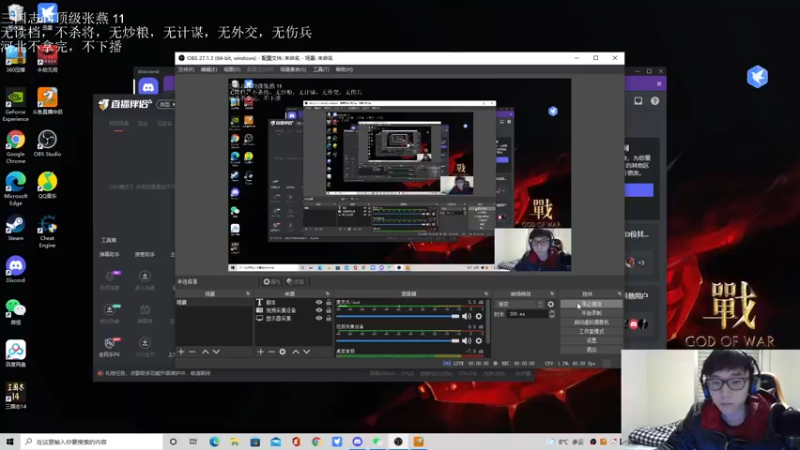Toggle lock on 显示器采集 source
800x450 pixels.
point(329,318)
